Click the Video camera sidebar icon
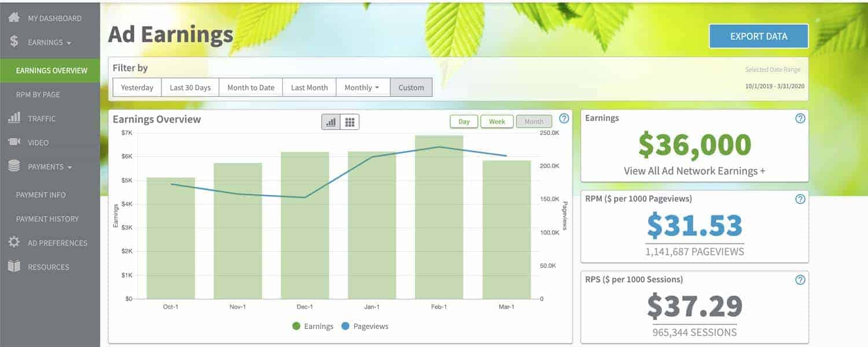The width and height of the screenshot is (868, 347). pyautogui.click(x=14, y=143)
